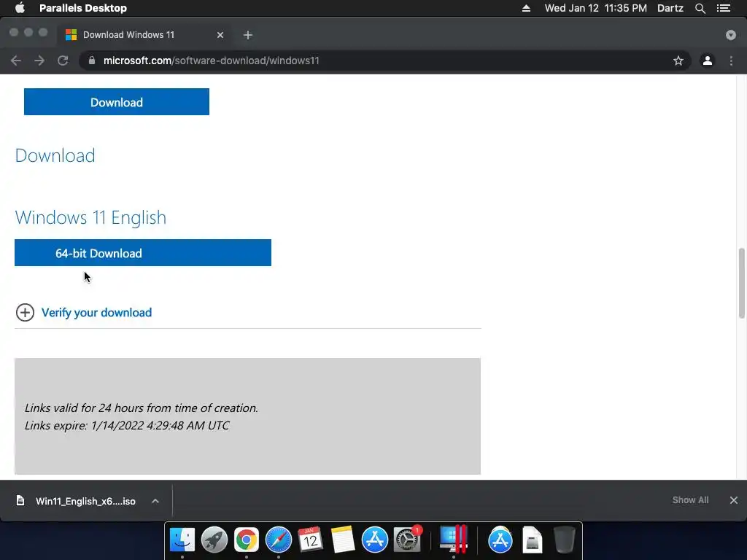This screenshot has width=747, height=560.
Task: Open App Store from the dock
Action: [x=374, y=540]
